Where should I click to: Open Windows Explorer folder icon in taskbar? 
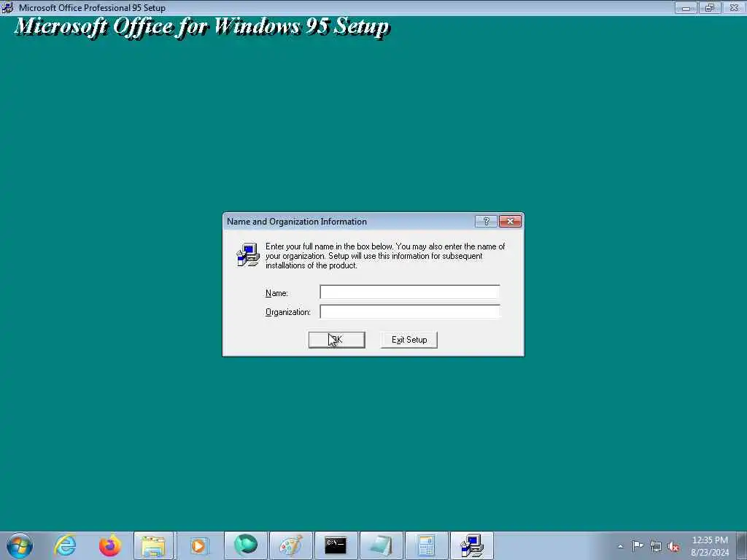click(153, 545)
